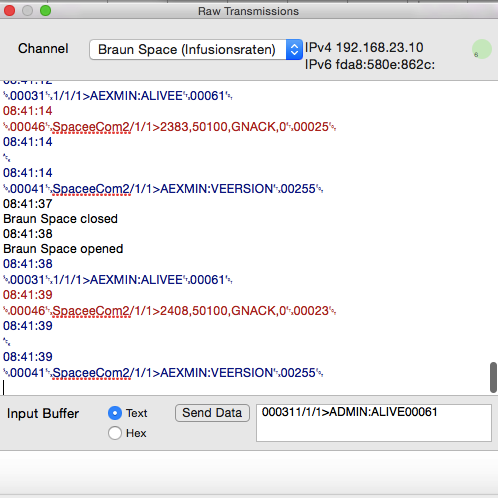Click the 08:41:37 timestamp

pyautogui.click(x=28, y=204)
